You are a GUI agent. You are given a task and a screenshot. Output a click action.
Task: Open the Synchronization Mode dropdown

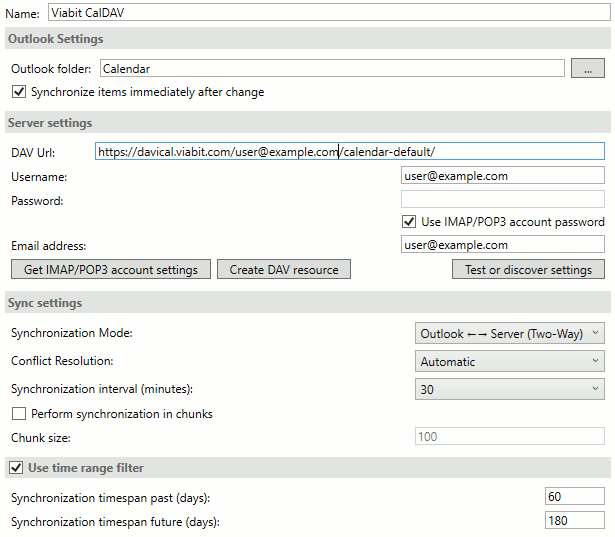tap(509, 333)
